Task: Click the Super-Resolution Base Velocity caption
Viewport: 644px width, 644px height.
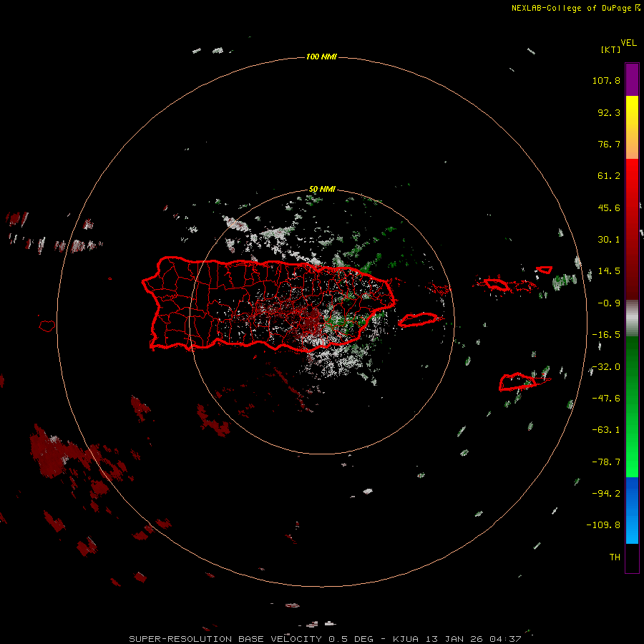Action: pyautogui.click(x=326, y=639)
